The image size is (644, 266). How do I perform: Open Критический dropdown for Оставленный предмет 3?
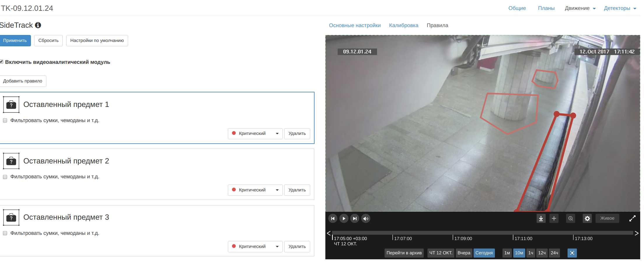tap(255, 246)
